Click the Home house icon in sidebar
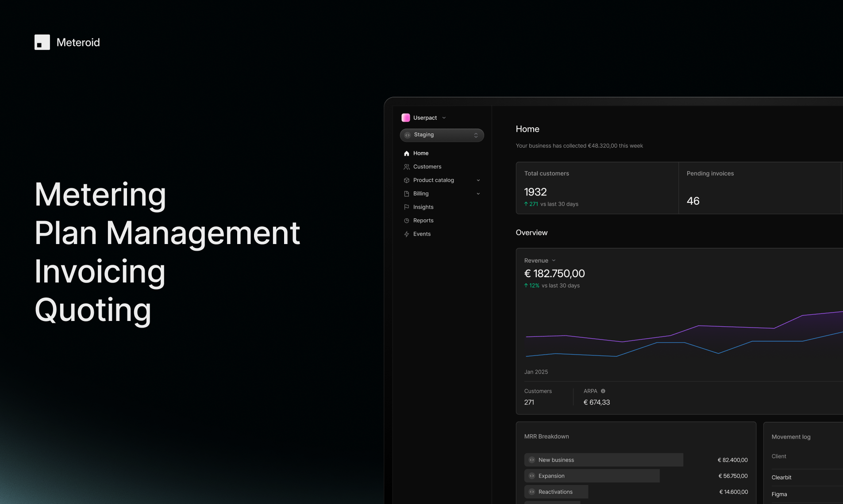Viewport: 843px width, 504px height. (407, 153)
